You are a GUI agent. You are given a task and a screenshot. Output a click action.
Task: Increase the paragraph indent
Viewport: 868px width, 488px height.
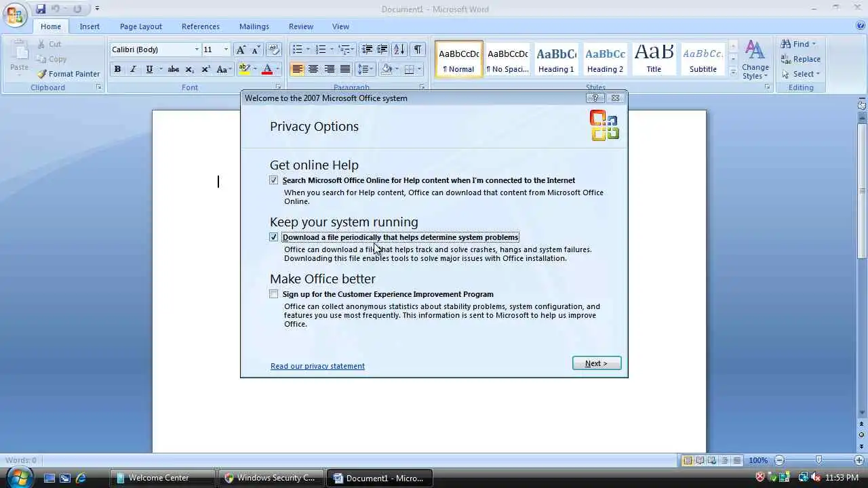[382, 49]
